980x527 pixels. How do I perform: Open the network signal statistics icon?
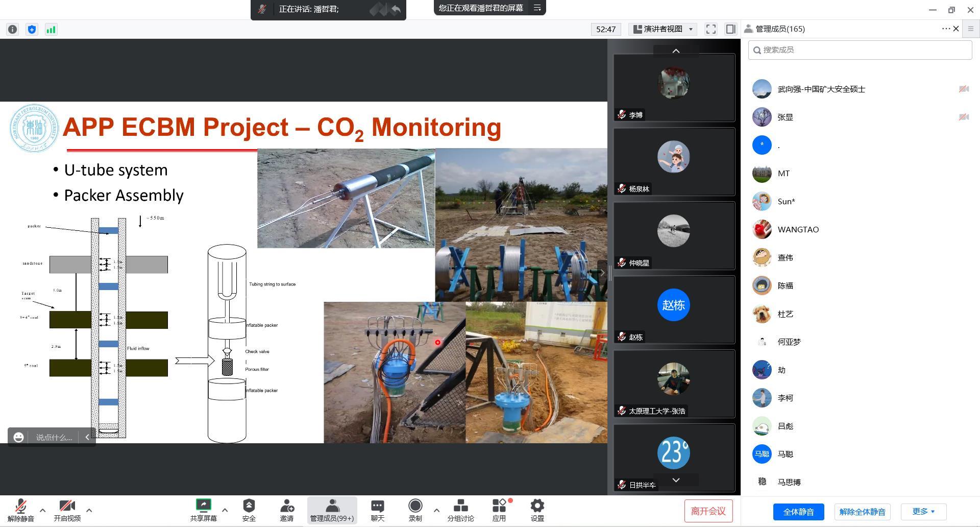(51, 30)
